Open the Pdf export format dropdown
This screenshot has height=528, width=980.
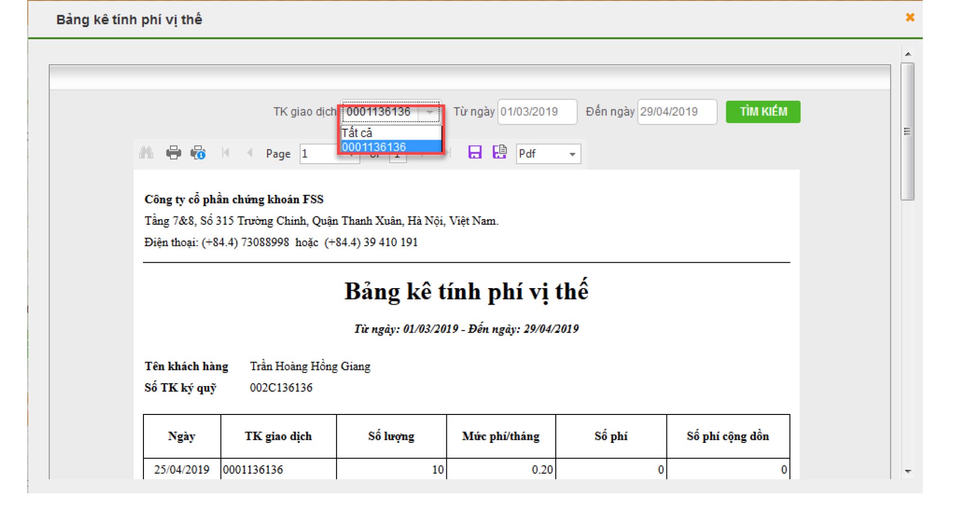[548, 154]
